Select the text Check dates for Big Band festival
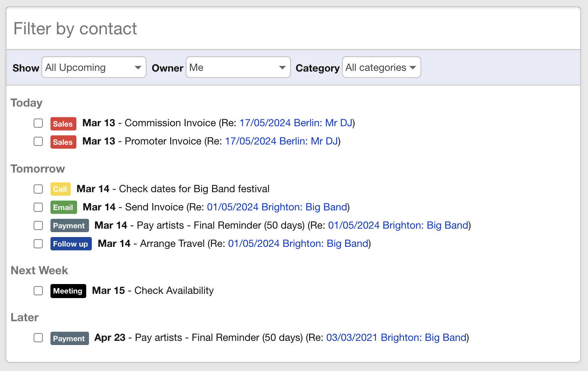The width and height of the screenshot is (588, 371). coord(194,189)
